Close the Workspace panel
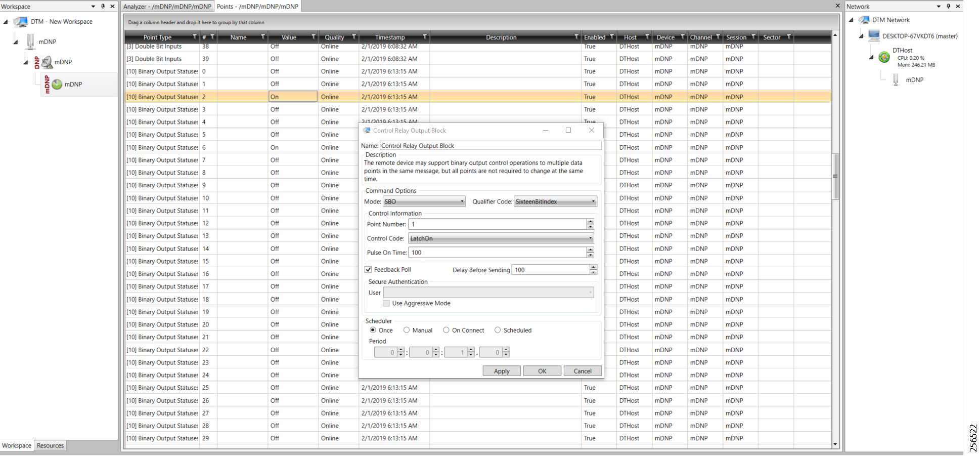Image resolution: width=980 pixels, height=456 pixels. pos(112,6)
